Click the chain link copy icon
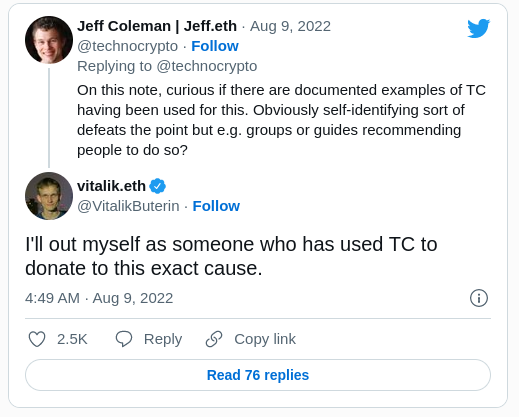 (214, 339)
